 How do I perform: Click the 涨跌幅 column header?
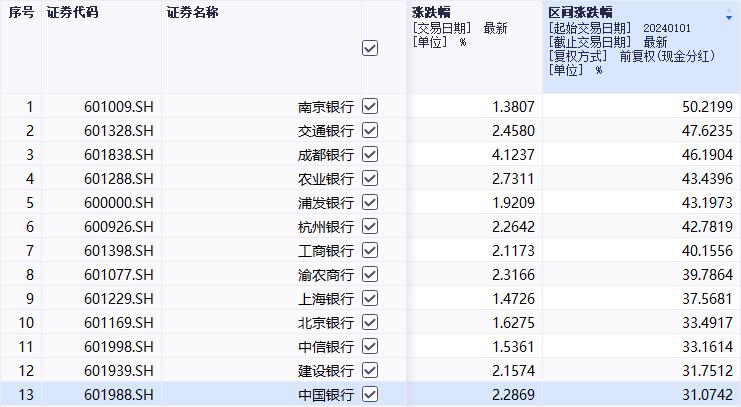point(432,13)
